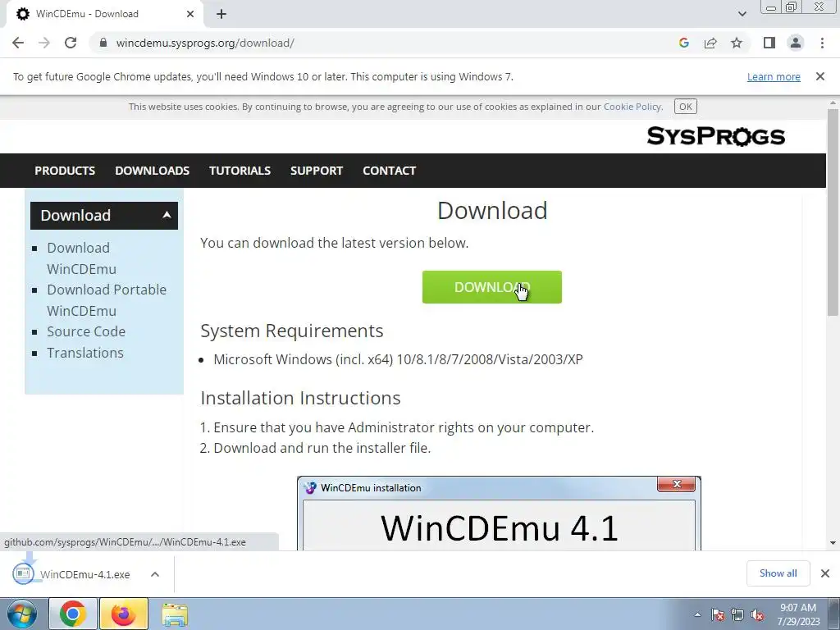The height and width of the screenshot is (630, 840).
Task: Click the browser forward arrow
Action: (44, 43)
